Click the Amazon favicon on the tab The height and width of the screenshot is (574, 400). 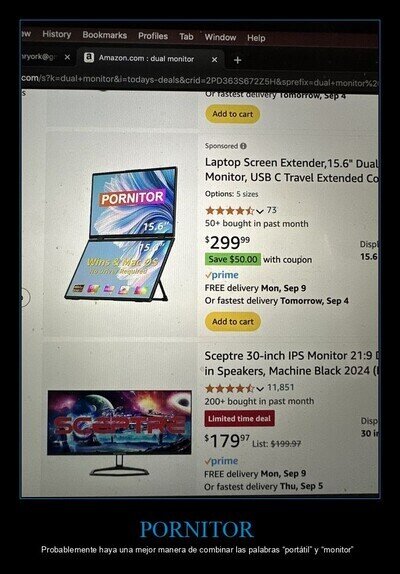tap(89, 57)
